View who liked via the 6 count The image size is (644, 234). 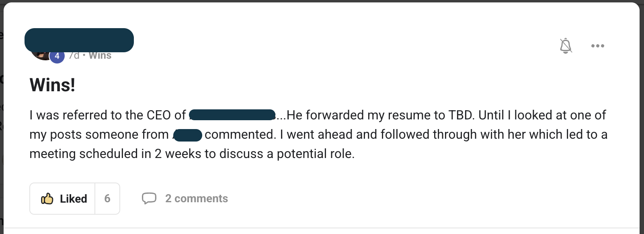[107, 199]
